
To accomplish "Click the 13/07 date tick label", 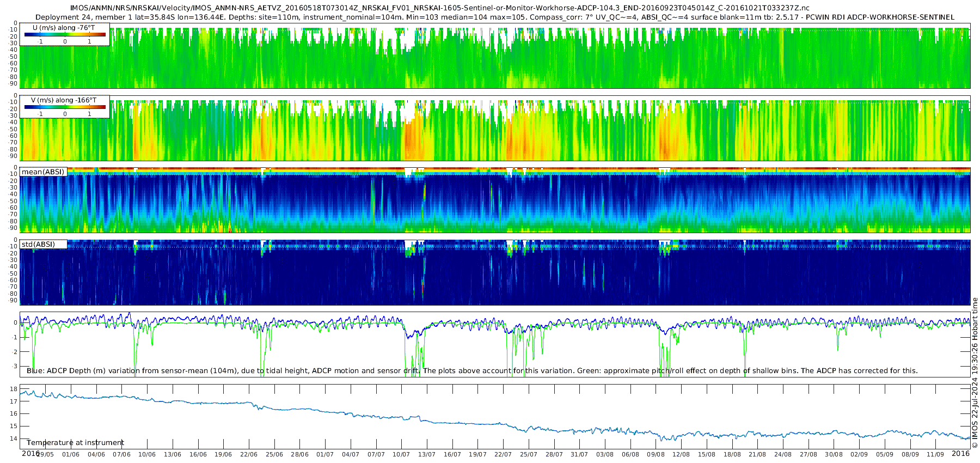I will (427, 454).
